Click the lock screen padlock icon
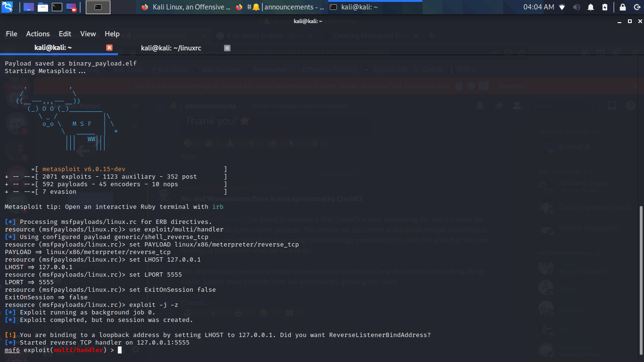 (x=623, y=7)
